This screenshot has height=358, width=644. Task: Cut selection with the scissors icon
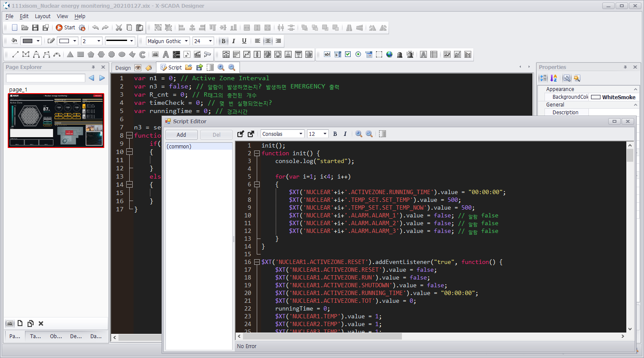point(119,28)
